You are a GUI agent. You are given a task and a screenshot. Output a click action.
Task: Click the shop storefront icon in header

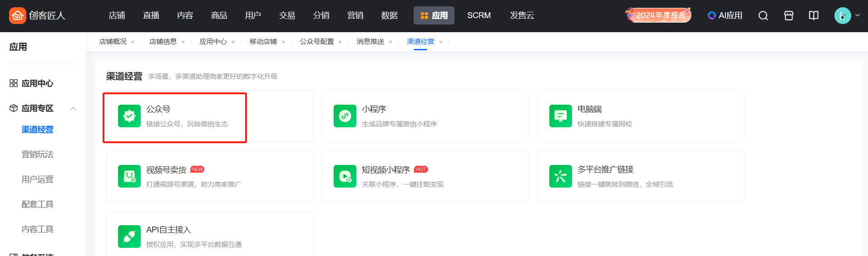click(789, 16)
